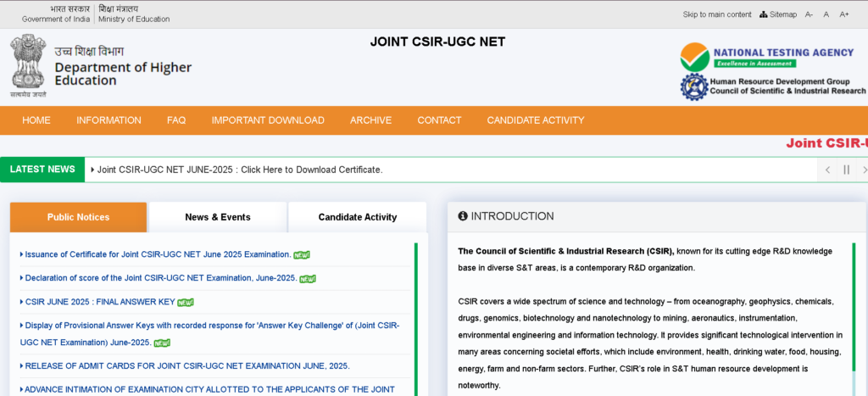Image resolution: width=868 pixels, height=396 pixels.
Task: Open CSIR JUNE 2025 FINAL ANSWER KEY
Action: tap(100, 302)
